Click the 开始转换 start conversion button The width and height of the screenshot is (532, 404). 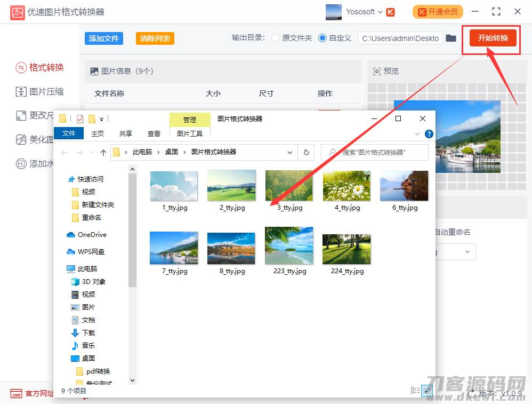493,38
